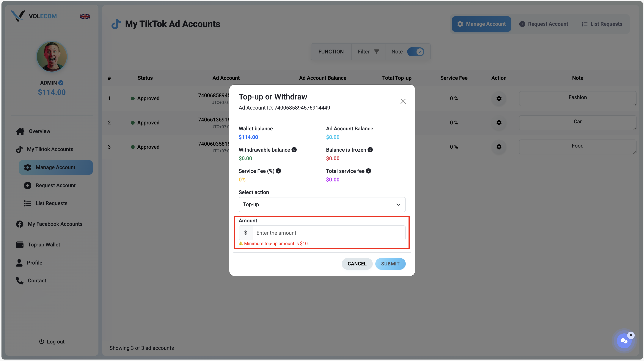The height and width of the screenshot is (361, 644).
Task: Click info icon beside Balance is frozen
Action: pos(370,150)
